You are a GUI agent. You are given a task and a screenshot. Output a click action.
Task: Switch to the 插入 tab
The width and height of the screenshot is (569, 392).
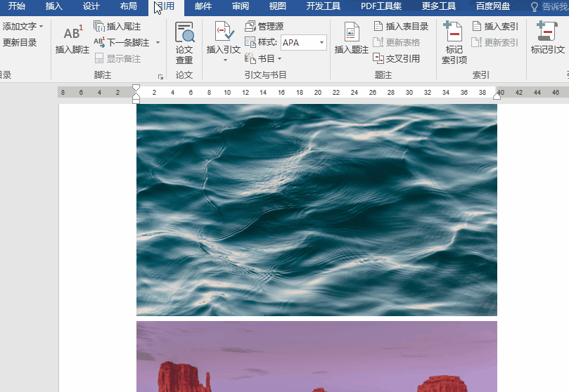point(54,6)
